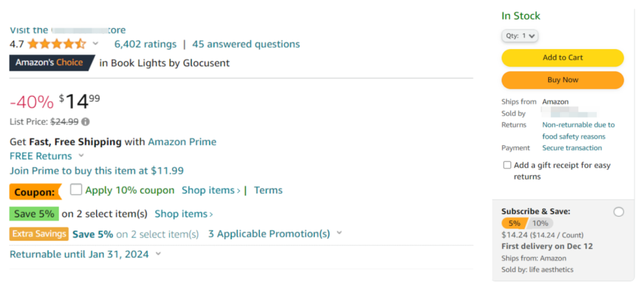Image resolution: width=644 pixels, height=286 pixels.
Task: Open the Qty quantity dropdown
Action: tap(520, 36)
